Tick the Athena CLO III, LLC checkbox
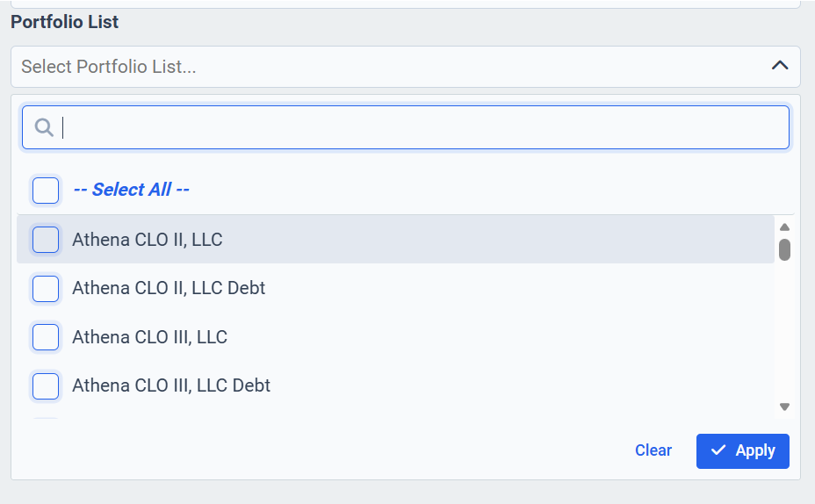 [46, 337]
